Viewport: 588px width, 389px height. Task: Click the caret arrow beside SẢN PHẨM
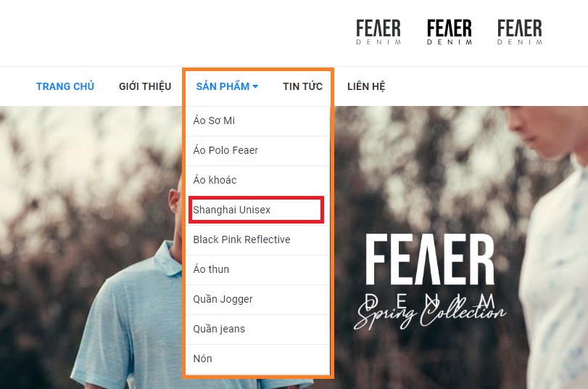click(255, 86)
